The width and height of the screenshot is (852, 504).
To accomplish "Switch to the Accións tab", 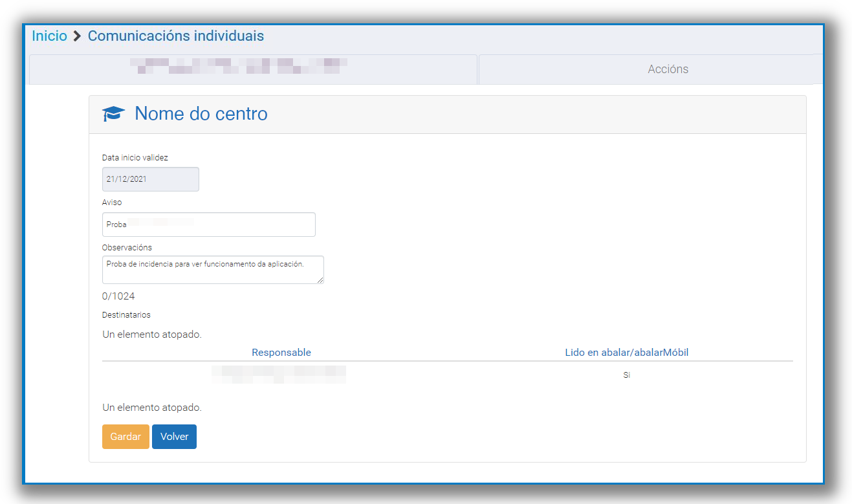I will (x=668, y=69).
